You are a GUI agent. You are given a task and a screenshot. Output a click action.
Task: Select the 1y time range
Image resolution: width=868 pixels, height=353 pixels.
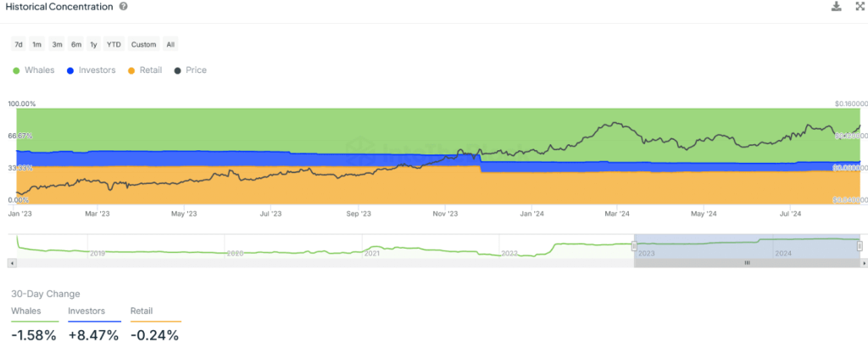[x=93, y=44]
